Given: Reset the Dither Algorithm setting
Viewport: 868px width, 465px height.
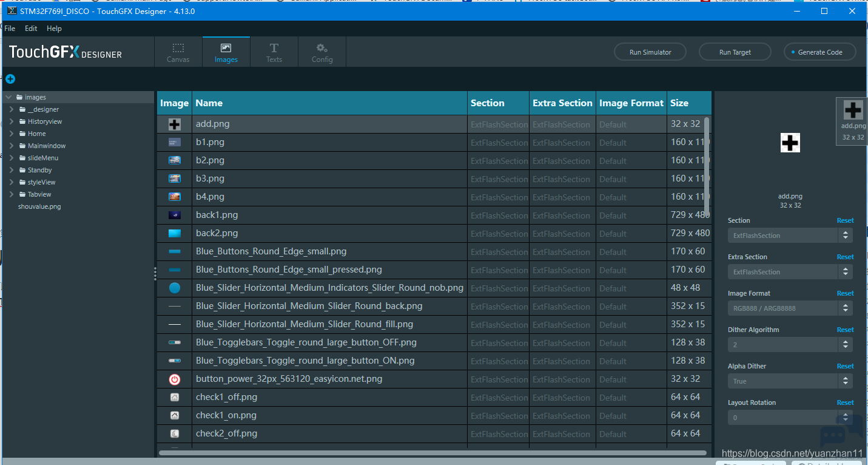Looking at the screenshot, I should (x=845, y=330).
